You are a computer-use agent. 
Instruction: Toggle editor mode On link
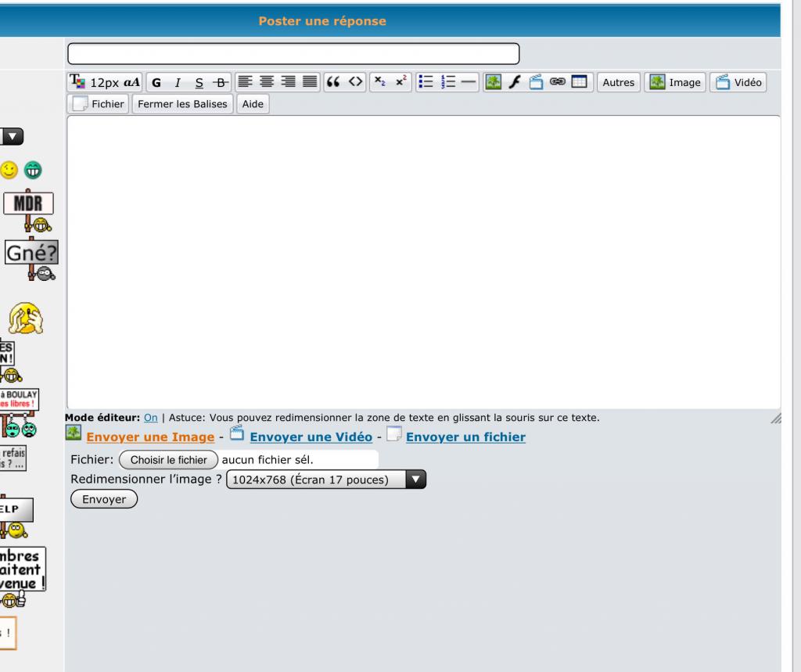(x=151, y=418)
